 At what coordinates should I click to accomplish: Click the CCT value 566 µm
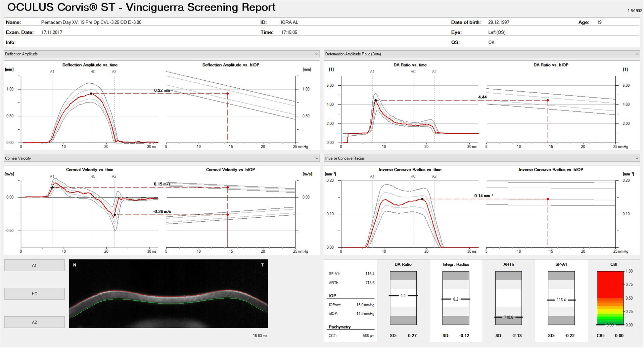[368, 336]
